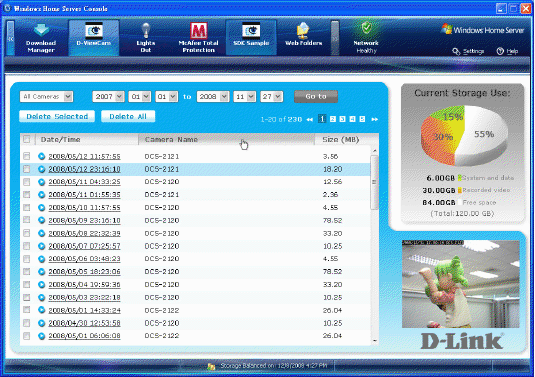Switch to the SDK Sample tab
535x377 pixels.
point(251,37)
